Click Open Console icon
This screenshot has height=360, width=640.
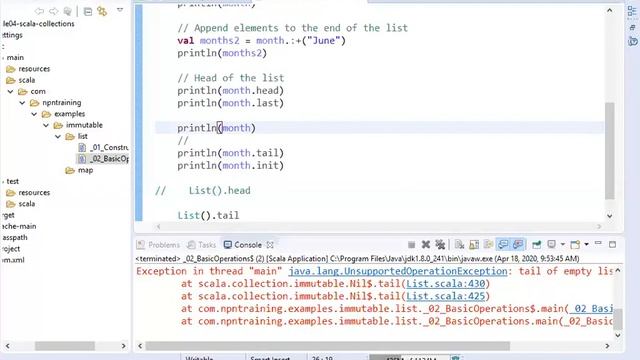pyautogui.click(x=575, y=244)
